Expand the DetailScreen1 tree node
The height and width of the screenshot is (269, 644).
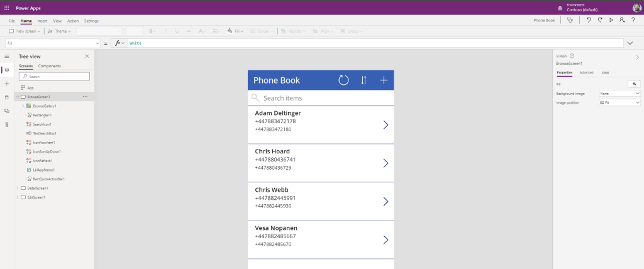click(17, 188)
